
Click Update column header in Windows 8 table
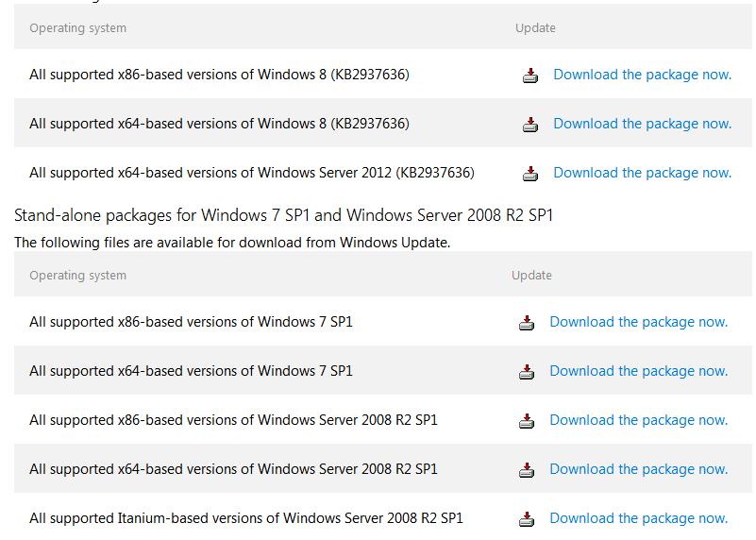coord(535,28)
